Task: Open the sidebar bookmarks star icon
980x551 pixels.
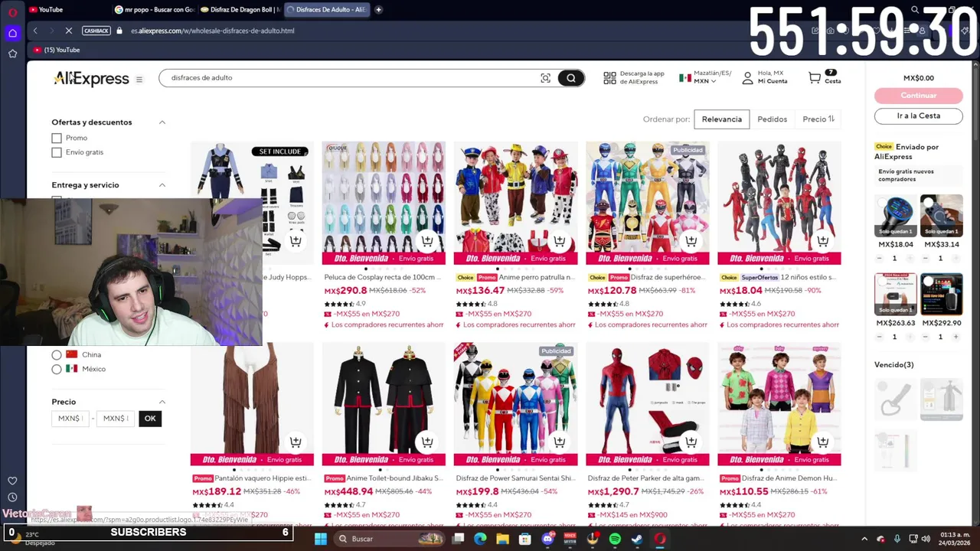Action: (x=12, y=54)
